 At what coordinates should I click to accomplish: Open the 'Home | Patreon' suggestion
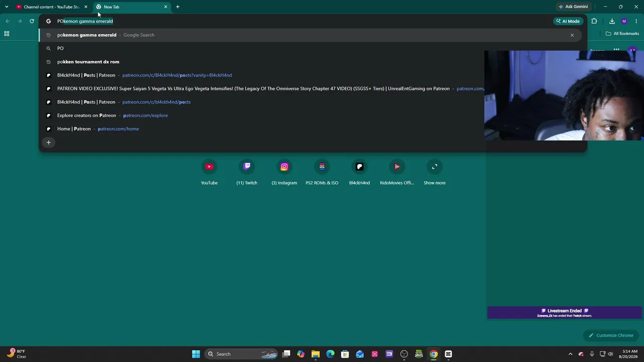pos(262,129)
